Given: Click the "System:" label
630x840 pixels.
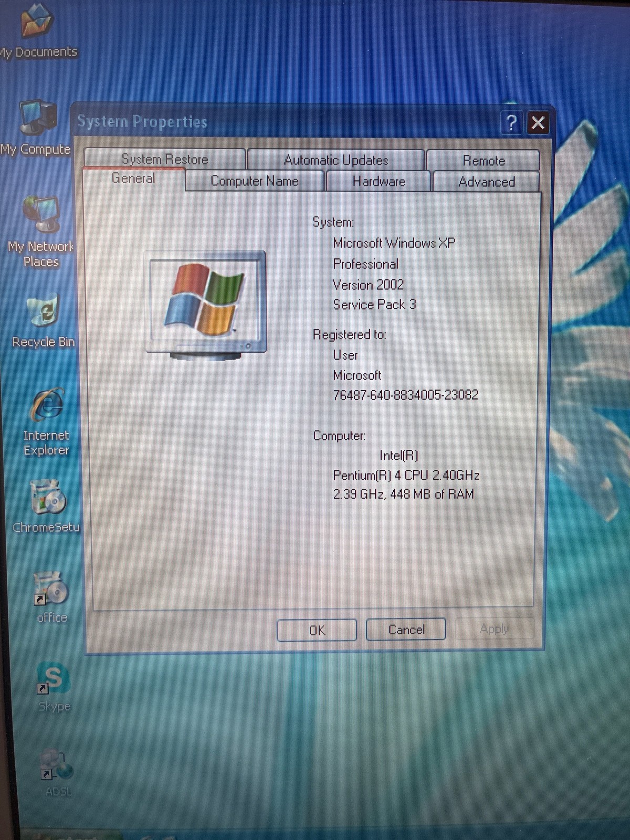Looking at the screenshot, I should (x=333, y=222).
